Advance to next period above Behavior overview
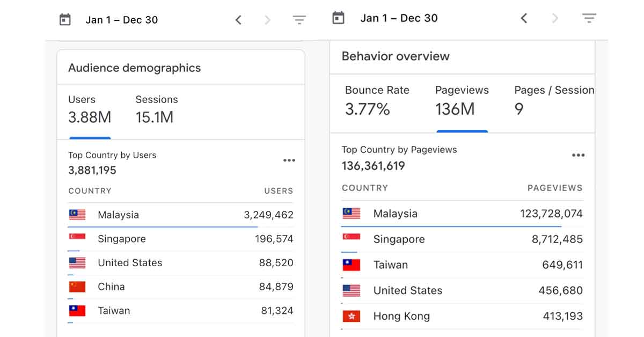This screenshot has height=337, width=644. click(555, 18)
